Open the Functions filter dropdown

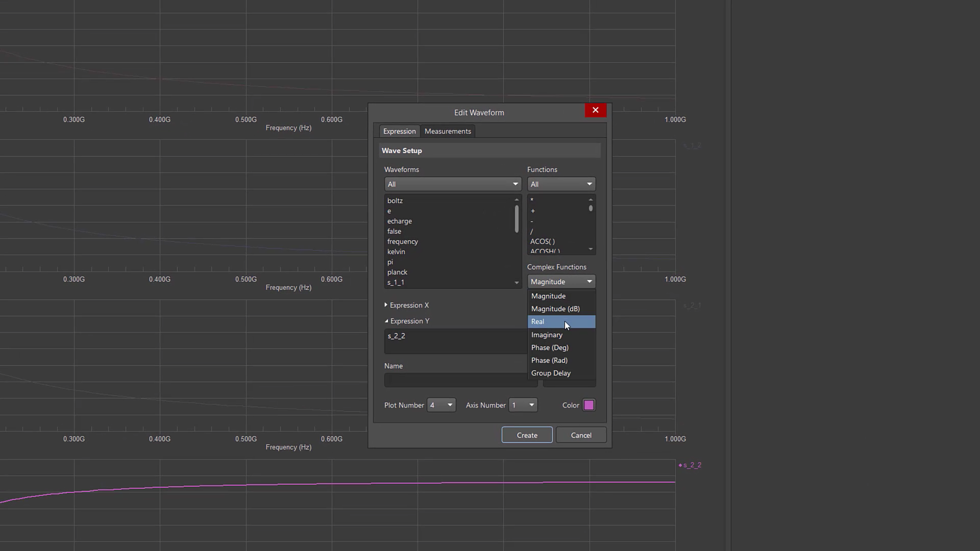click(x=561, y=184)
